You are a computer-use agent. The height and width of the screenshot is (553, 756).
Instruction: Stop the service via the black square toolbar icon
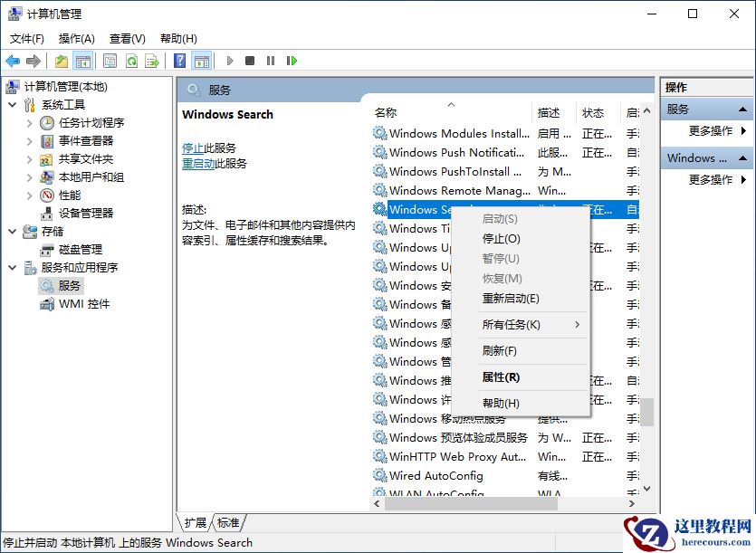[251, 61]
